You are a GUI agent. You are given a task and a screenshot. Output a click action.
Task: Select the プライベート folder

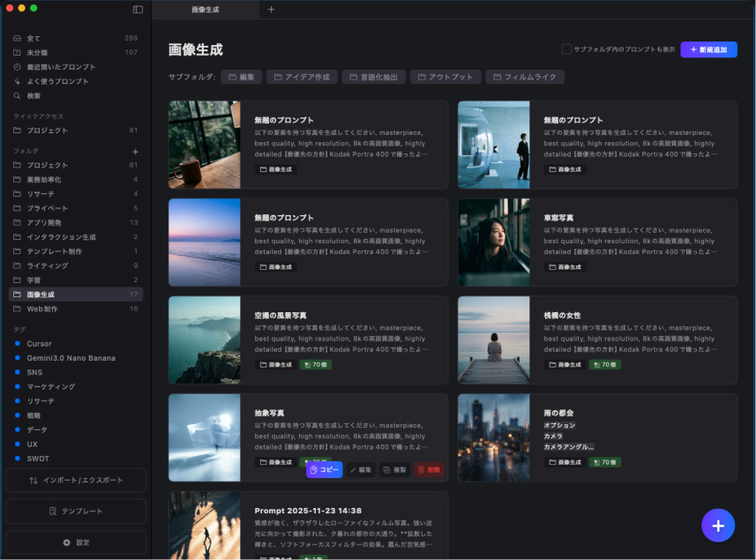[x=76, y=208]
